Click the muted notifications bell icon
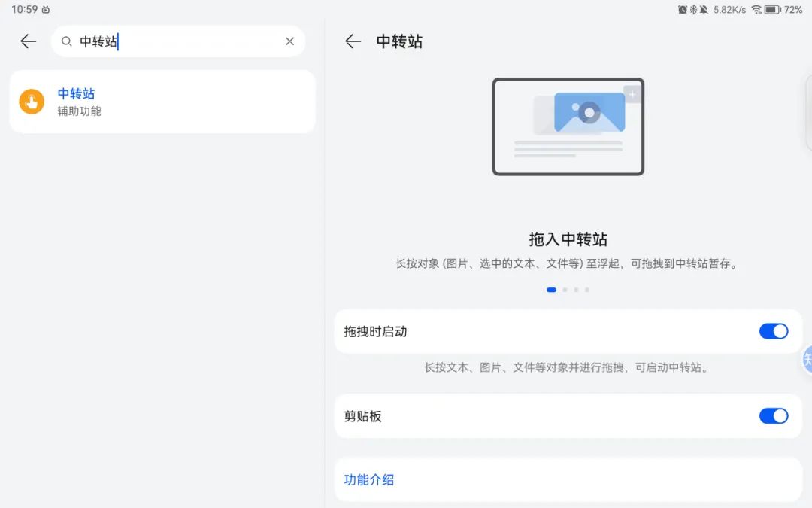Viewport: 812px width, 508px height. (x=704, y=9)
